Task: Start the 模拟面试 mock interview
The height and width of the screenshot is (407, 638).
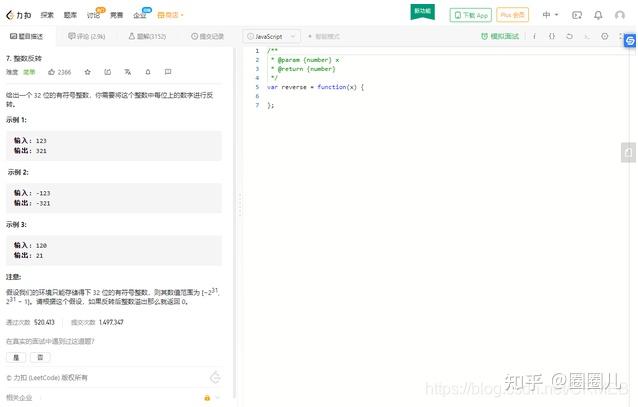Action: tap(500, 36)
